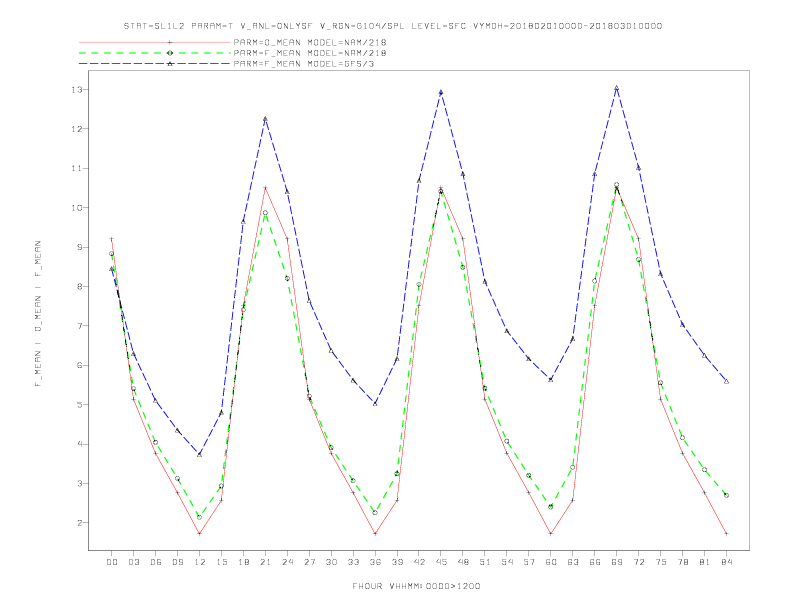This screenshot has height=612, width=792.
Task: Click x-axis tick label 33
Action: 353,562
